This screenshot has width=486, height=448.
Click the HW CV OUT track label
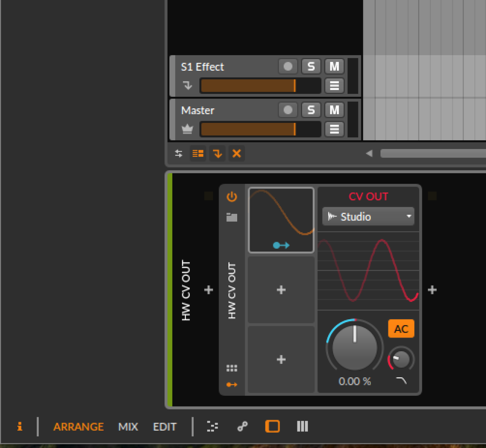[x=186, y=290]
